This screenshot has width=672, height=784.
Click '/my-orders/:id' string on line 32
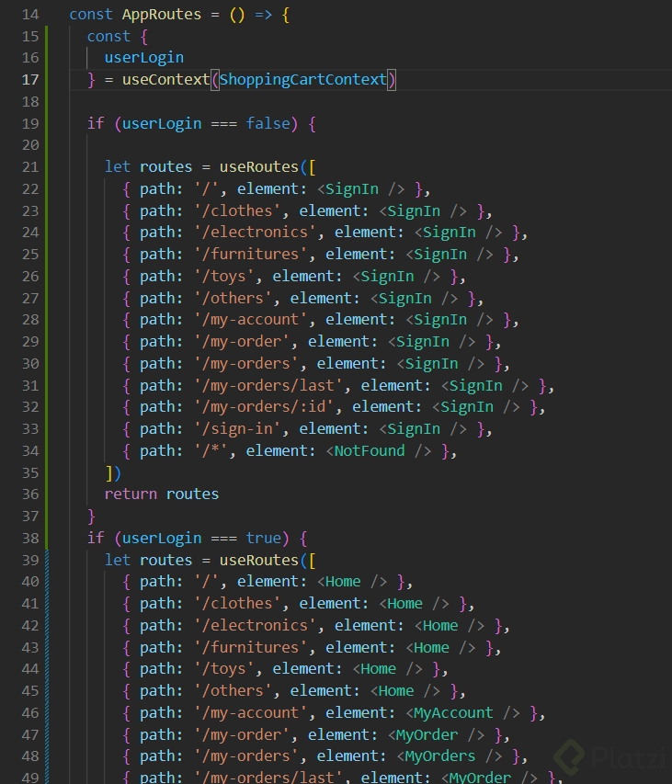coord(264,407)
